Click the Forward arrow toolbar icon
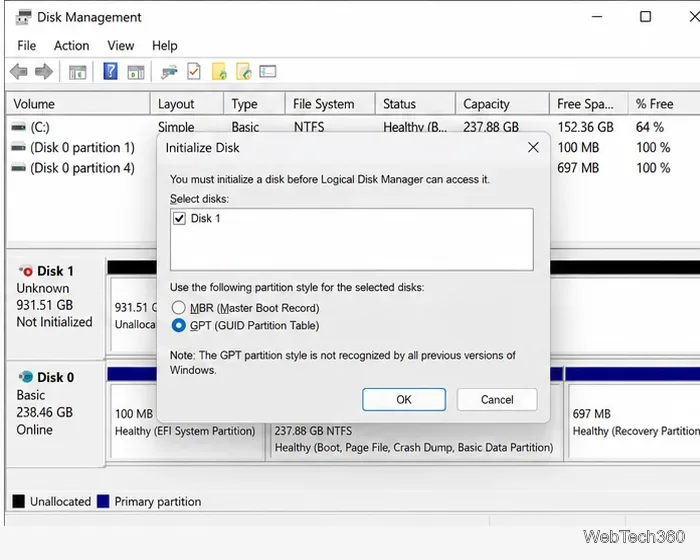The height and width of the screenshot is (560, 700). [x=44, y=71]
